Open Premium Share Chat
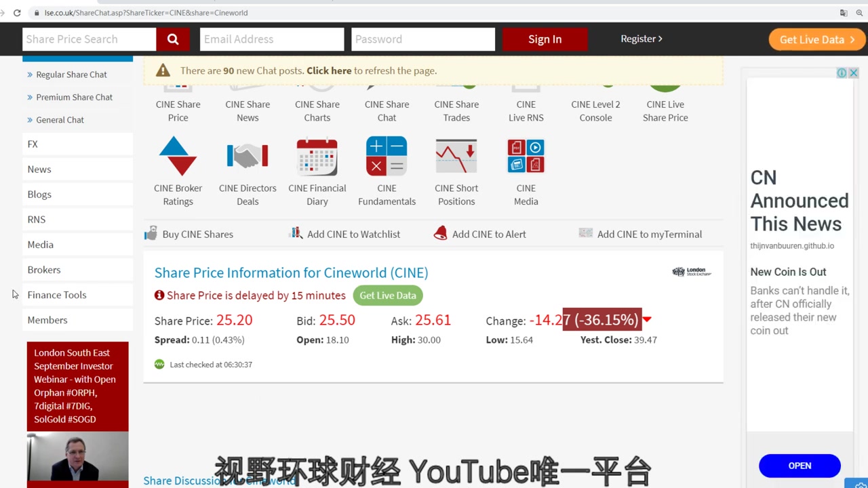The height and width of the screenshot is (488, 868). pos(74,97)
